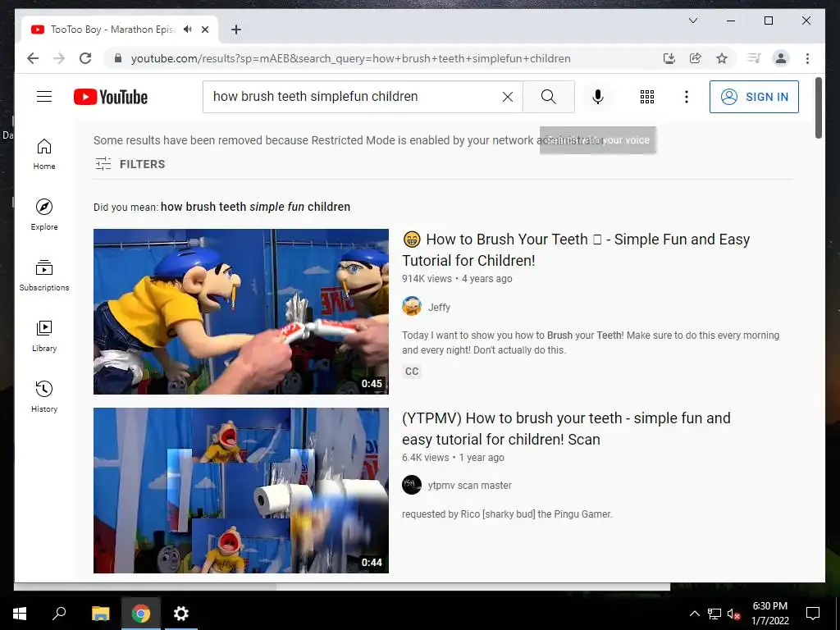Screen dimensions: 840x630
Task: Click Chrome address bar URL
Action: [351, 58]
